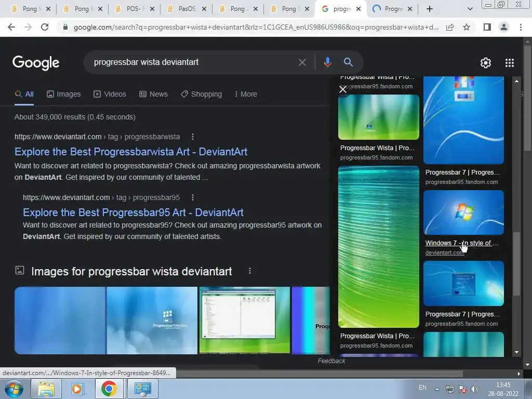532x399 pixels.
Task: Switch to the Images search tab
Action: coord(64,95)
